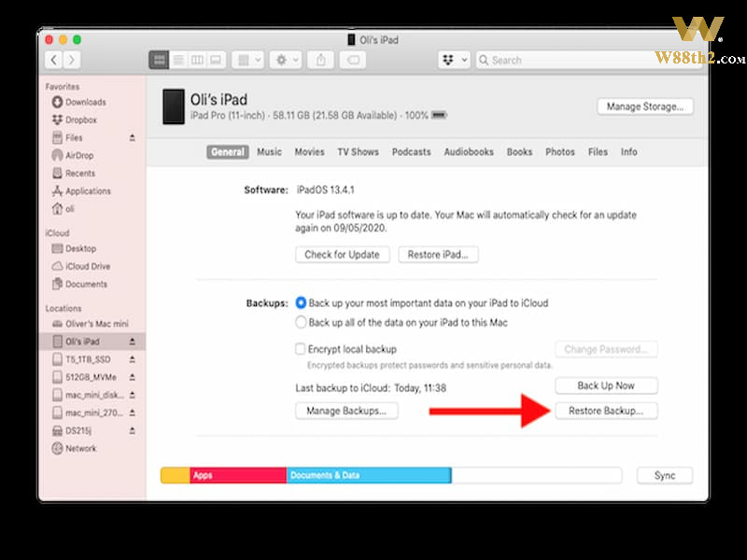Click the Change Password button

click(606, 349)
